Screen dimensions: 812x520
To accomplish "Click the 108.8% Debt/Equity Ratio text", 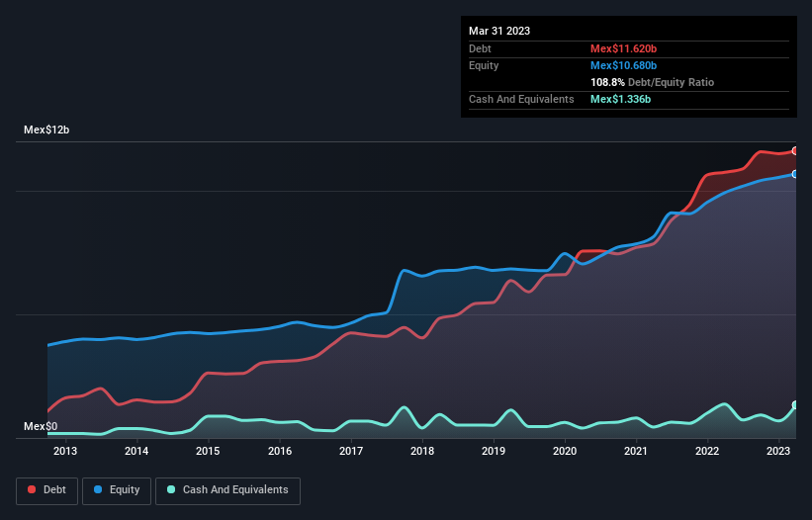I will (x=652, y=82).
